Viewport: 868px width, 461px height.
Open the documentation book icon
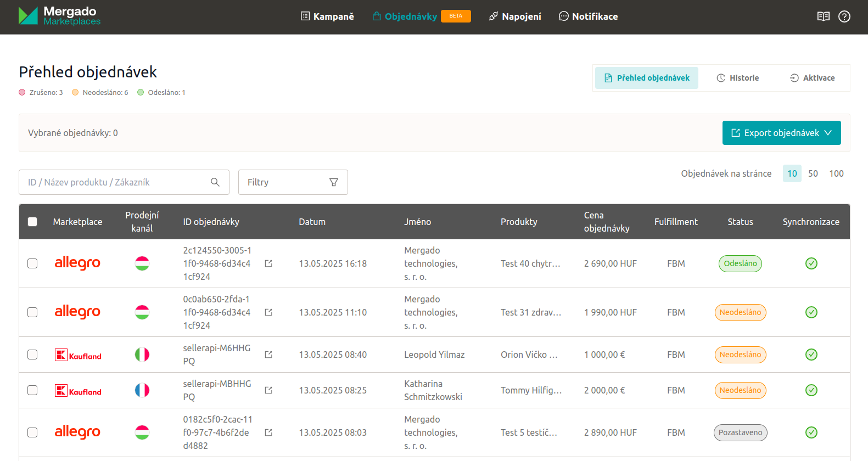(823, 16)
